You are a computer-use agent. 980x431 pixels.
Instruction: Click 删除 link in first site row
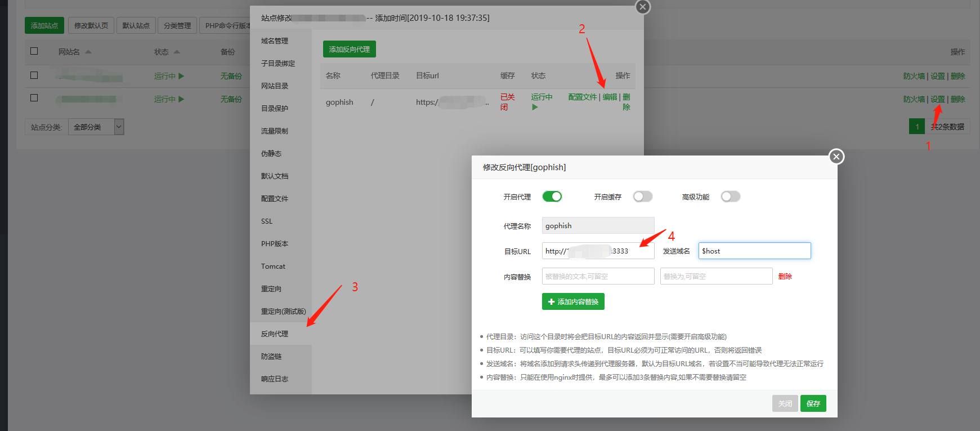(x=958, y=76)
